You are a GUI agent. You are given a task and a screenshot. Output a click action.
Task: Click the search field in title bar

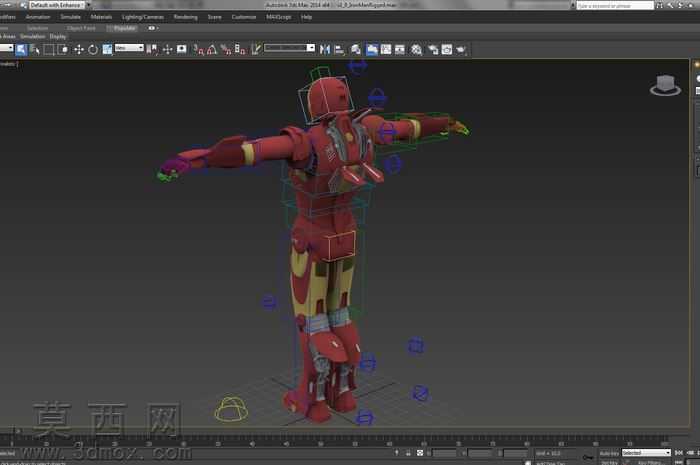[x=615, y=5]
